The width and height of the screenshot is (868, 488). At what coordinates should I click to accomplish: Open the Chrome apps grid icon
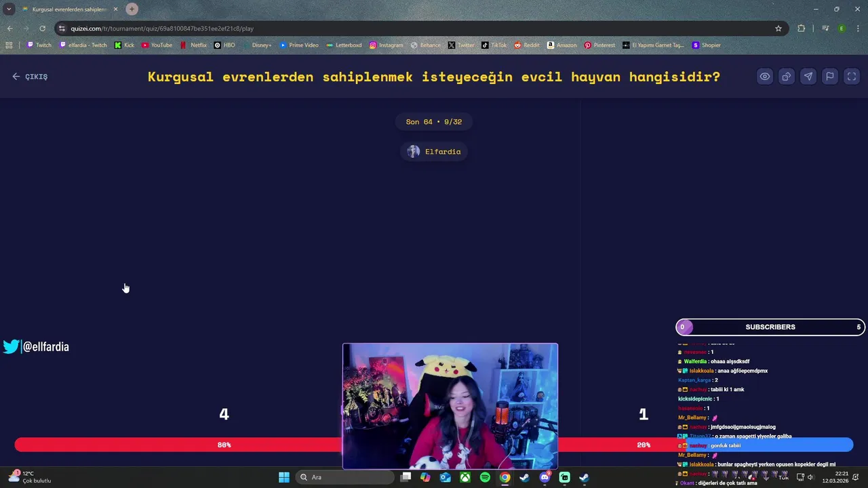pyautogui.click(x=9, y=45)
